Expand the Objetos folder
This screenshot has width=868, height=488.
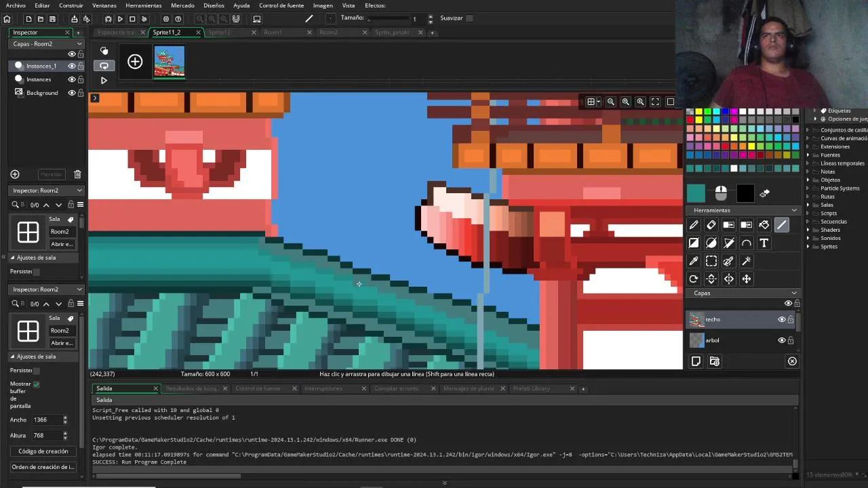click(808, 180)
